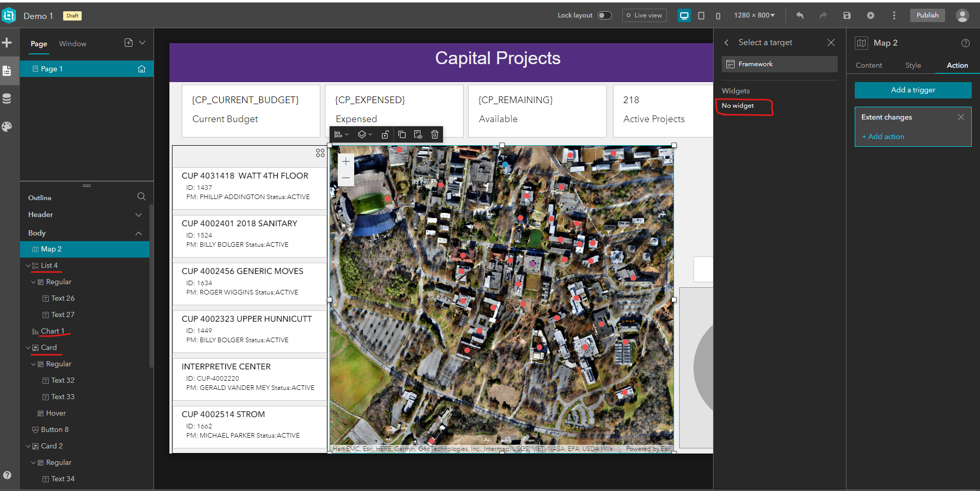The image size is (980, 491).
Task: Search the Outline with magnifier icon
Action: pyautogui.click(x=141, y=197)
